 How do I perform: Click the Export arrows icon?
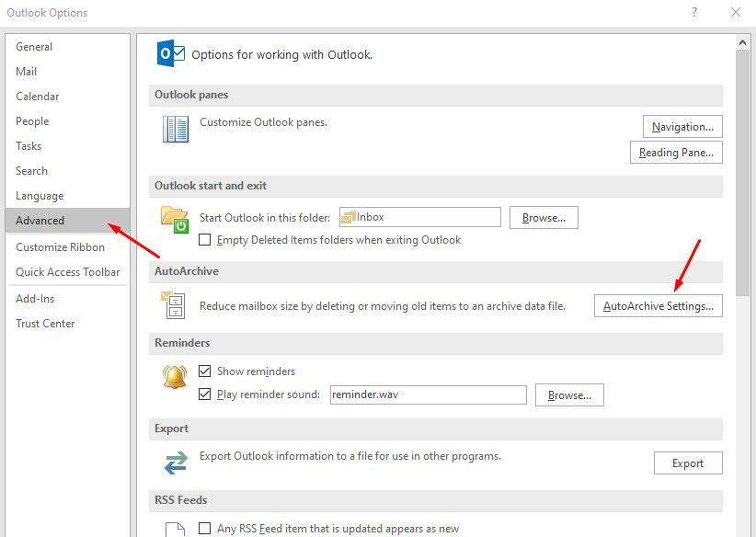click(x=175, y=463)
